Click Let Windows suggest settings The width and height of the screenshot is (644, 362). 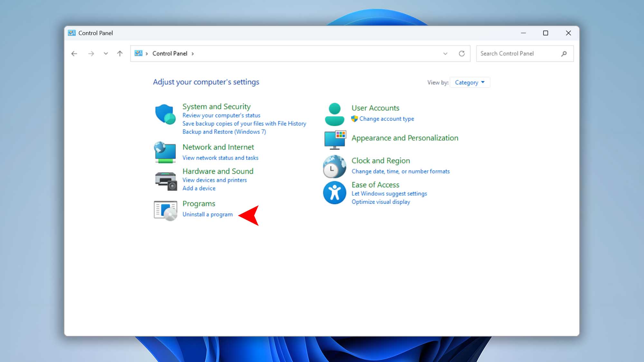[389, 194]
